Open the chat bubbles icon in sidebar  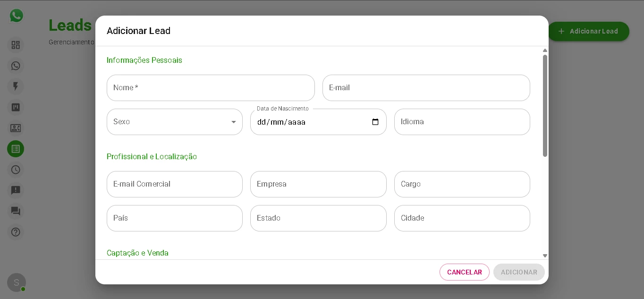pyautogui.click(x=16, y=211)
